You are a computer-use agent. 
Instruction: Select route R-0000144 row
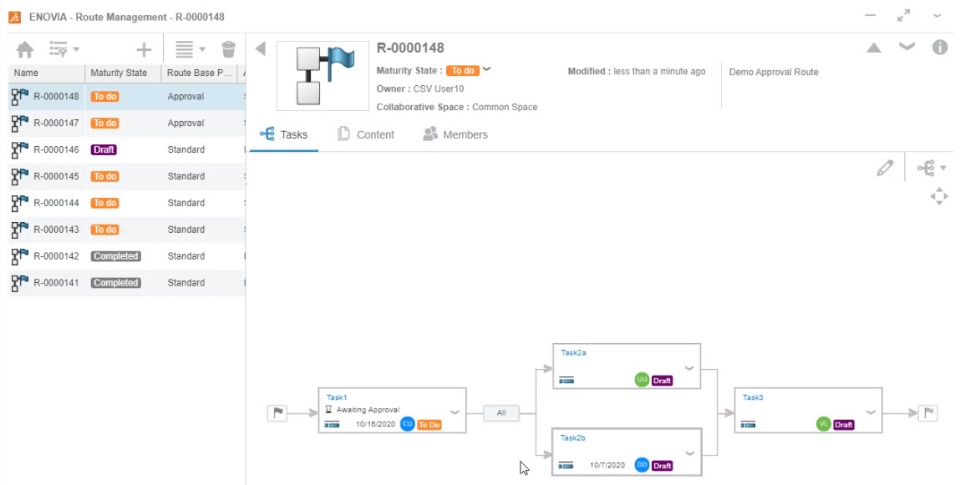coord(127,203)
